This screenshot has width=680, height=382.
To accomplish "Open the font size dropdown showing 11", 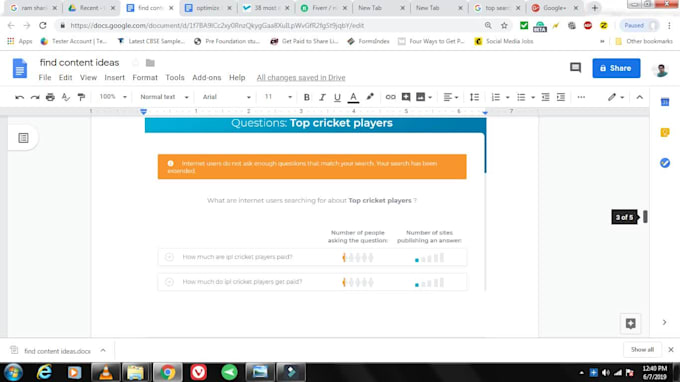I will point(278,97).
